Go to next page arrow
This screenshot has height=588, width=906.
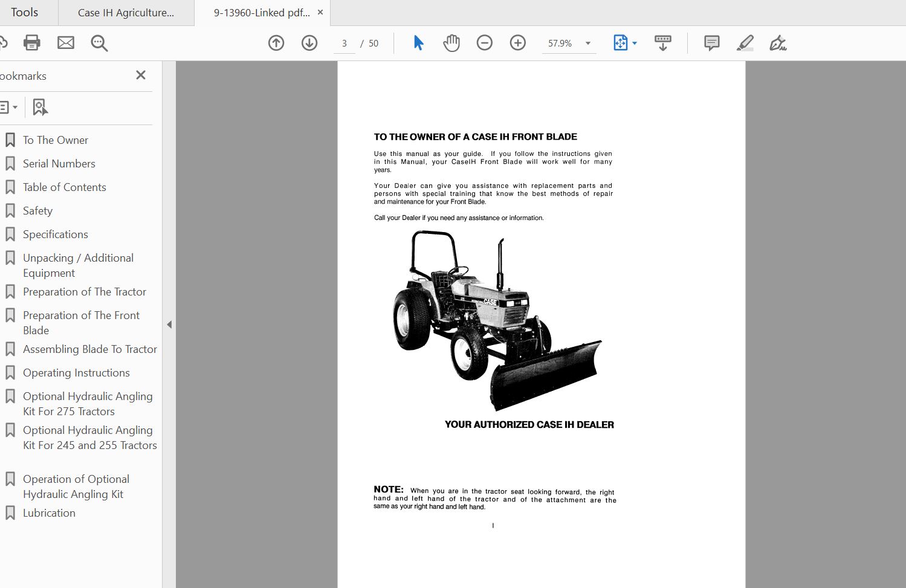coord(309,43)
